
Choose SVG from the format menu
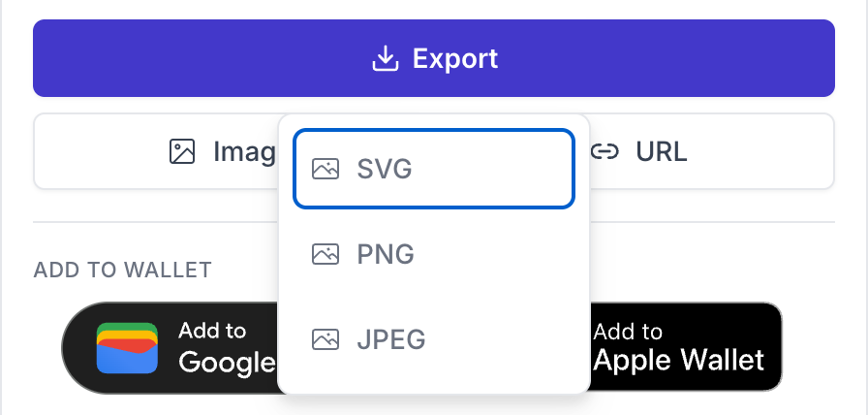coord(434,169)
